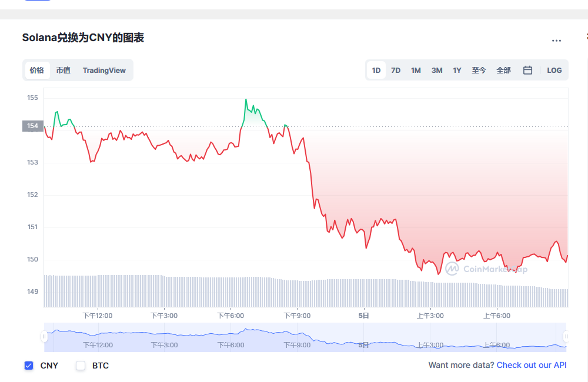Click the 下午12:00 label on the main chart axis

pos(98,316)
